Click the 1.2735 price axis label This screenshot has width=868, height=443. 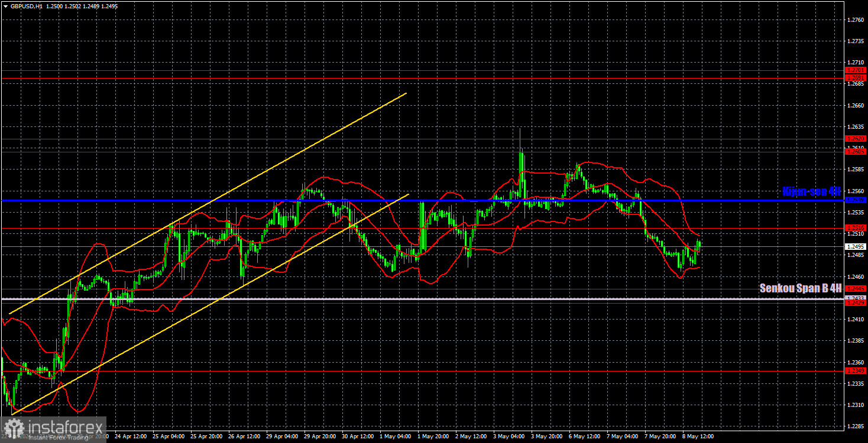pyautogui.click(x=855, y=41)
